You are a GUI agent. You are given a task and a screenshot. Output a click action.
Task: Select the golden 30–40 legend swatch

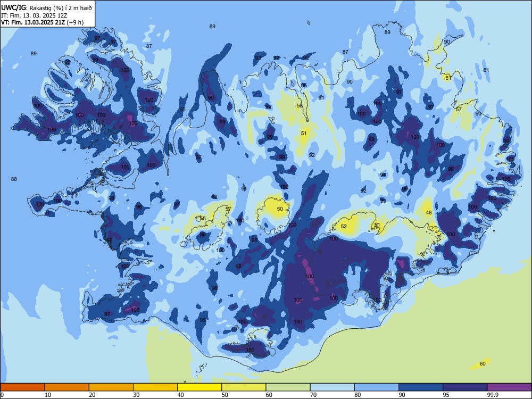click(155, 387)
